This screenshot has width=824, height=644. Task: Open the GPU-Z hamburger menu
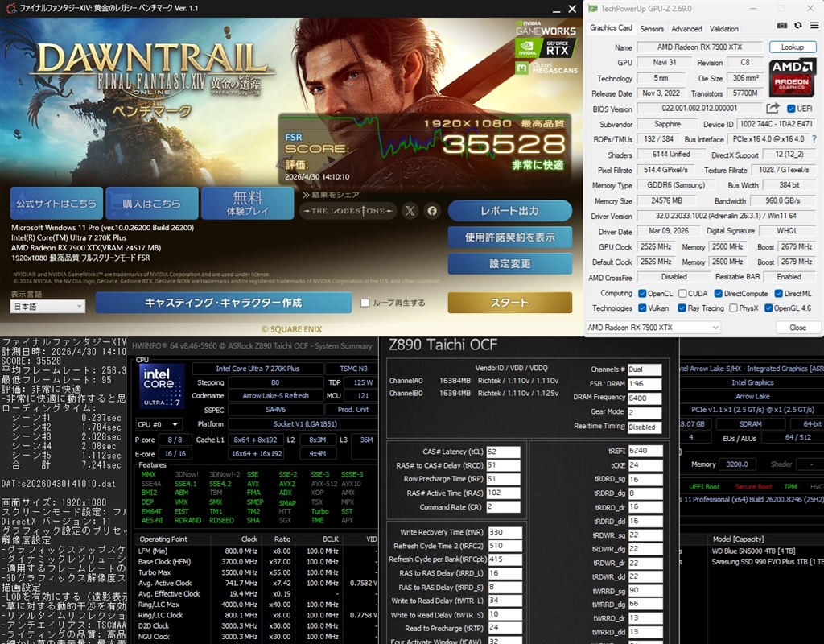(814, 25)
